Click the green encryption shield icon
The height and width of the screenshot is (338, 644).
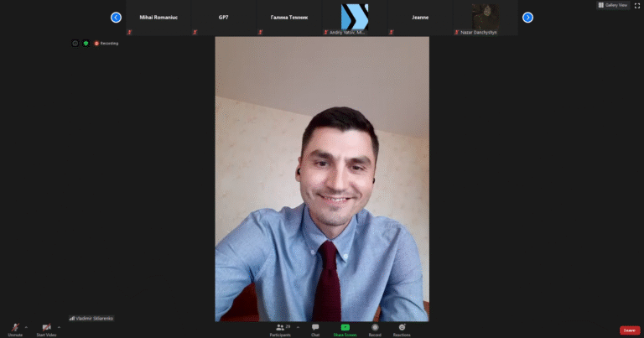point(85,43)
